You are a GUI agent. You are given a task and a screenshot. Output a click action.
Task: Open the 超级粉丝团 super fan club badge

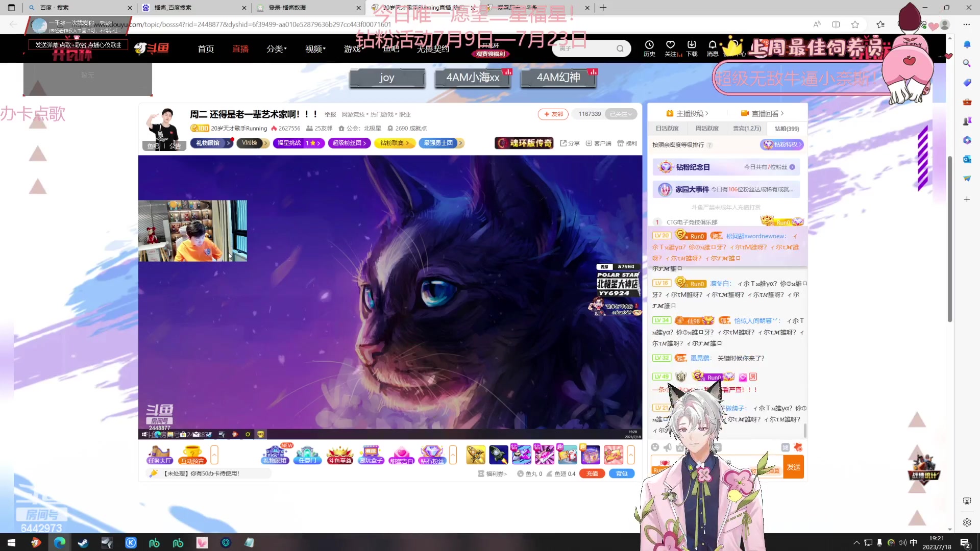[x=349, y=143]
